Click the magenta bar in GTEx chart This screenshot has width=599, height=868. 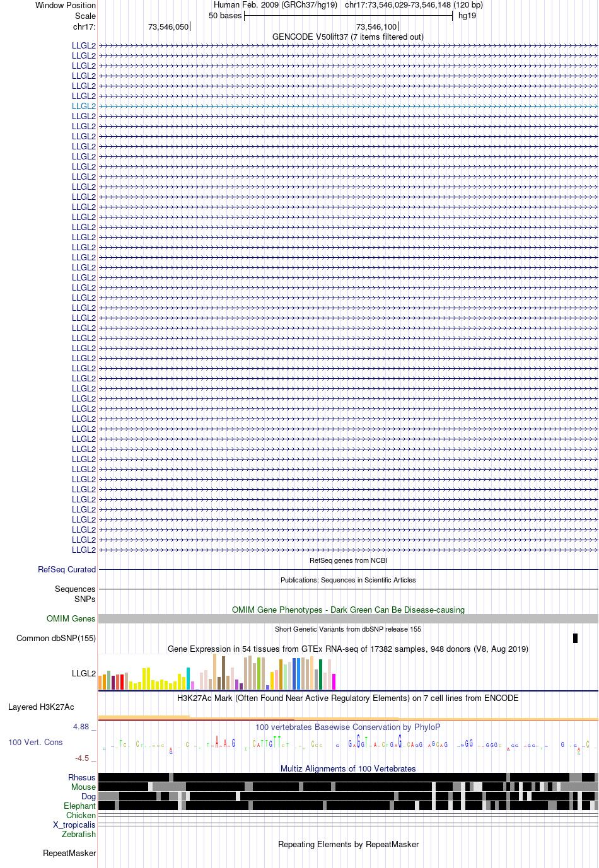pyautogui.click(x=334, y=681)
